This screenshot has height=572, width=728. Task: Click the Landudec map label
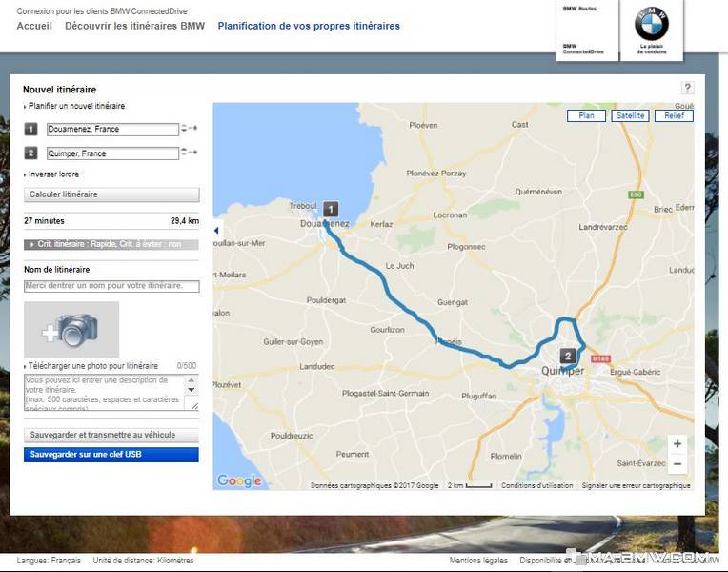tap(316, 367)
